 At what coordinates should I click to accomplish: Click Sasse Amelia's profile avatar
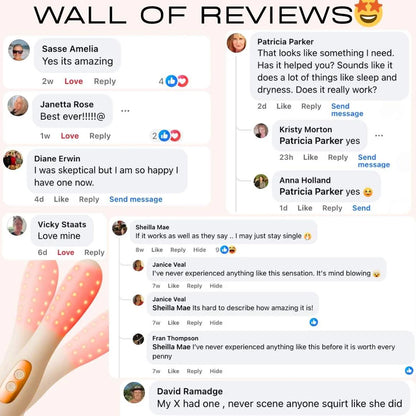pyautogui.click(x=19, y=50)
